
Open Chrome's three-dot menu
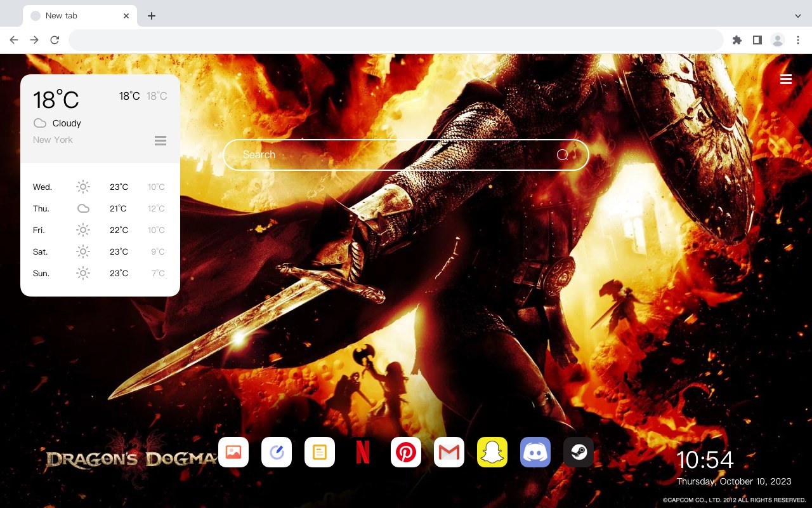coord(798,40)
